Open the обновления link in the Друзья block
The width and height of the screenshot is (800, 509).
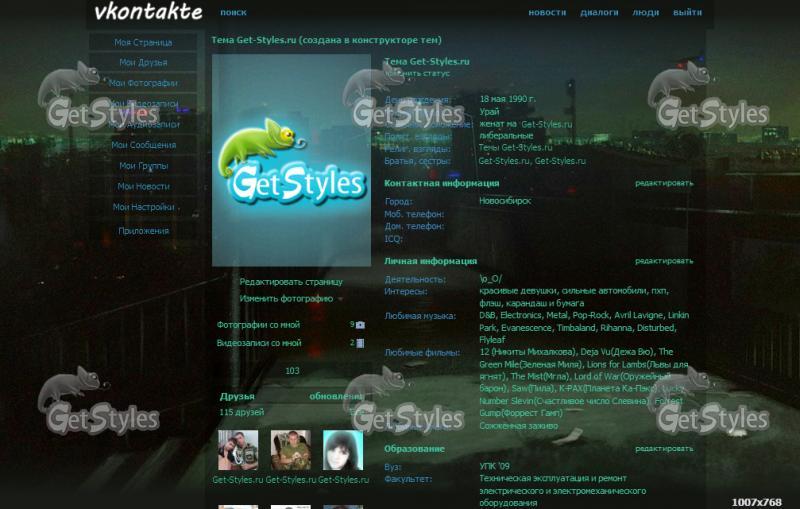pos(337,396)
